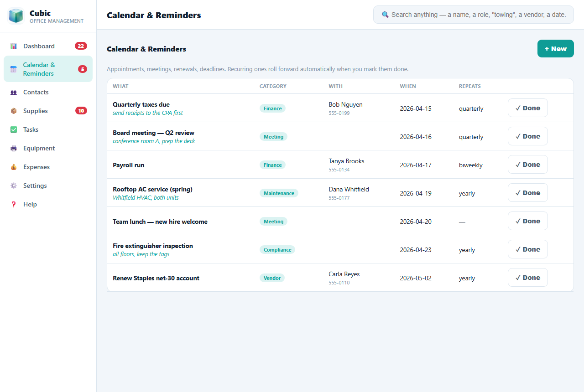The width and height of the screenshot is (584, 392).
Task: Create a new reminder with + New
Action: pyautogui.click(x=555, y=49)
